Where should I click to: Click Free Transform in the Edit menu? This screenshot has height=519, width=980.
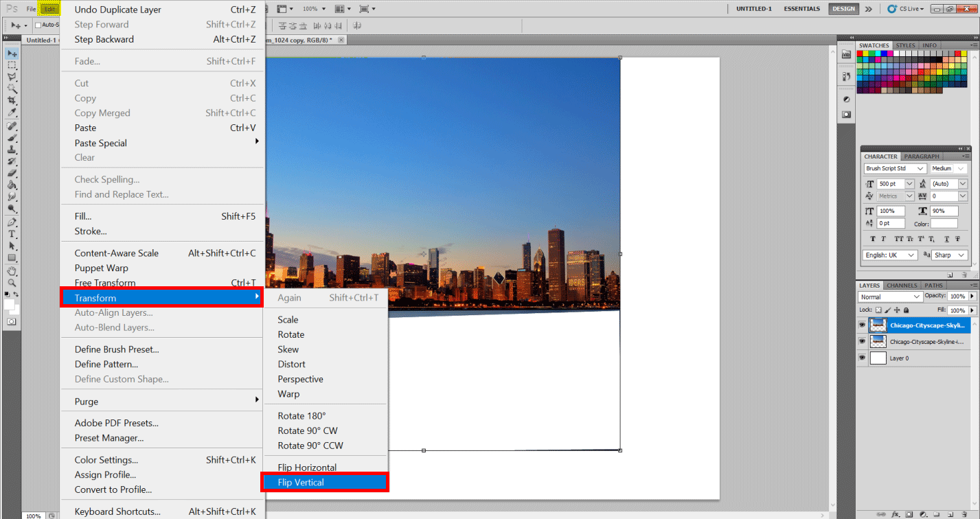click(x=162, y=283)
